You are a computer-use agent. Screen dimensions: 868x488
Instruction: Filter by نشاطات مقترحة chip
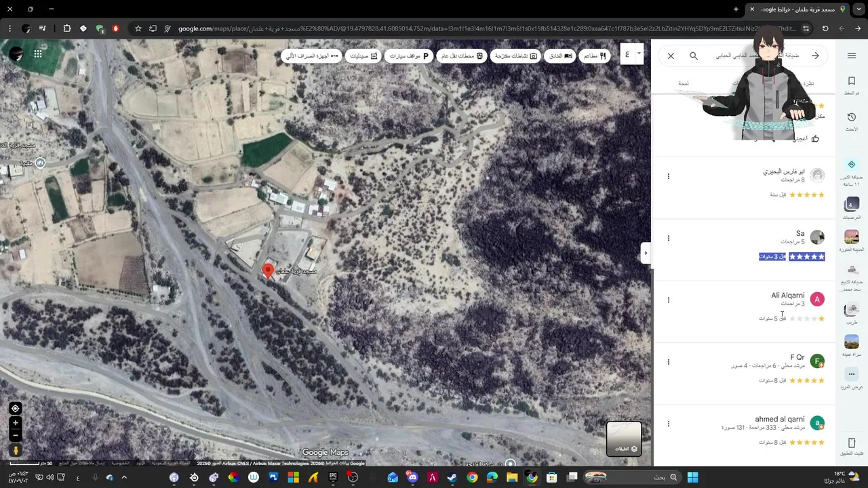(515, 56)
